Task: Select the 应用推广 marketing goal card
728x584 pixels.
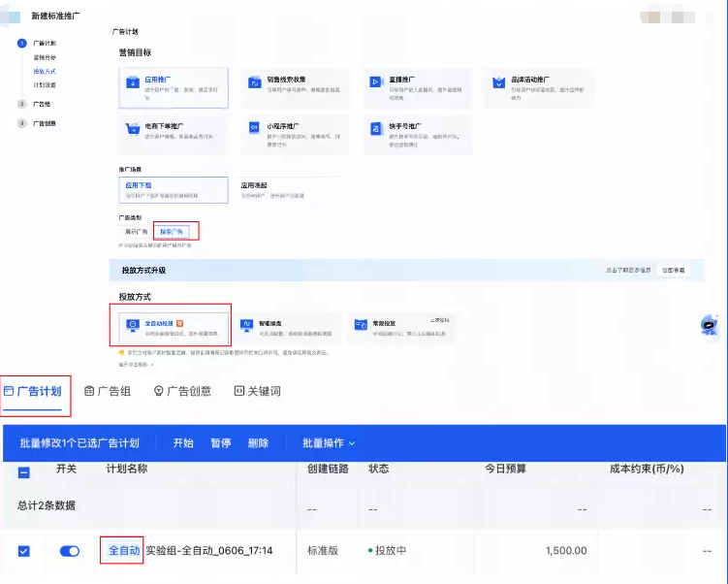Action: [x=174, y=88]
